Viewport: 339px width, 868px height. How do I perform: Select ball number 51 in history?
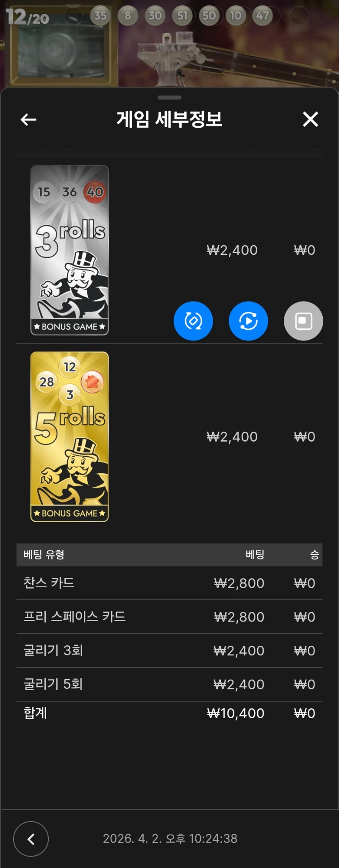tap(182, 16)
